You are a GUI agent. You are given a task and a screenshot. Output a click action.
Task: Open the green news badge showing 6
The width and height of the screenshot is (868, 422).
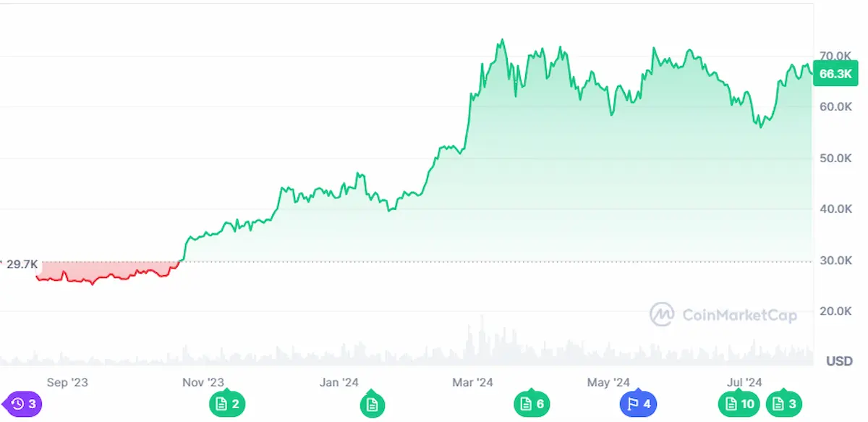pos(532,404)
